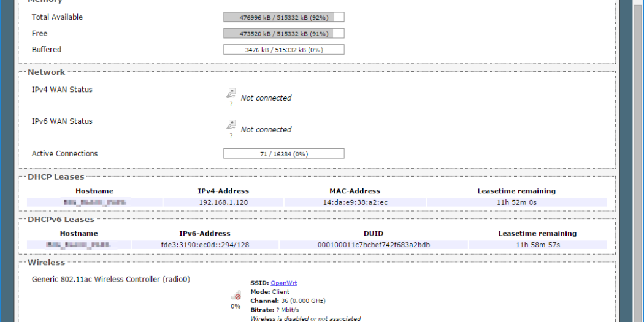This screenshot has width=644, height=322.
Task: Click the IPv6 WAN status icon
Action: pos(231,125)
